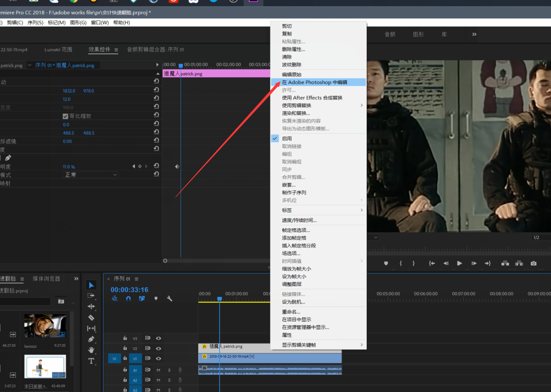The height and width of the screenshot is (392, 551).
Task: Click the Extract button
Action: pyautogui.click(x=519, y=263)
